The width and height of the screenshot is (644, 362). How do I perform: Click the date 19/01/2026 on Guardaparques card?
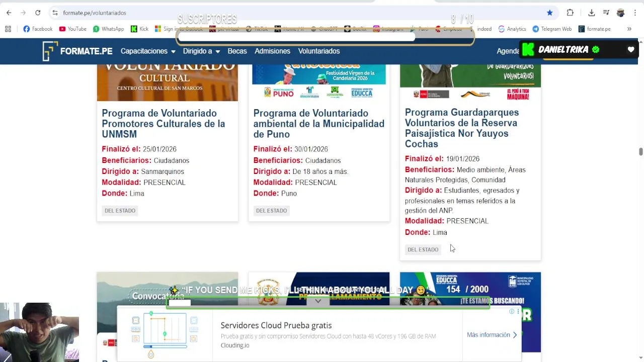(x=462, y=159)
